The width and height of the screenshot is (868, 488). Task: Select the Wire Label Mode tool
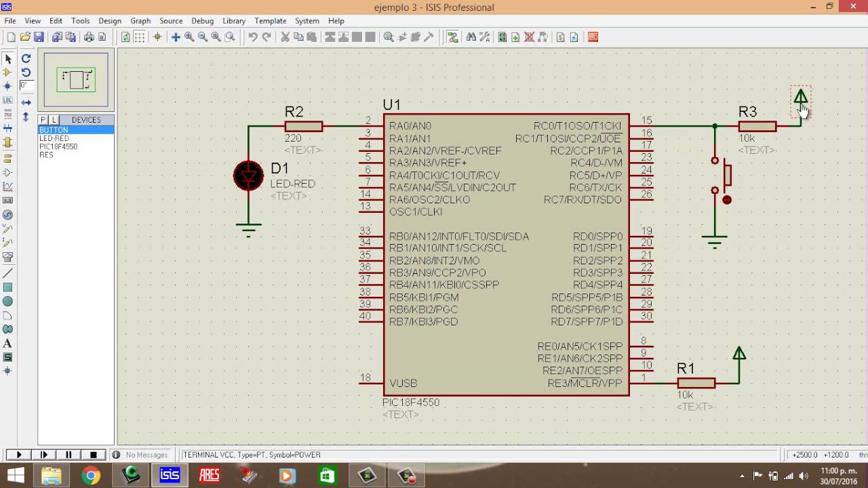click(x=8, y=100)
